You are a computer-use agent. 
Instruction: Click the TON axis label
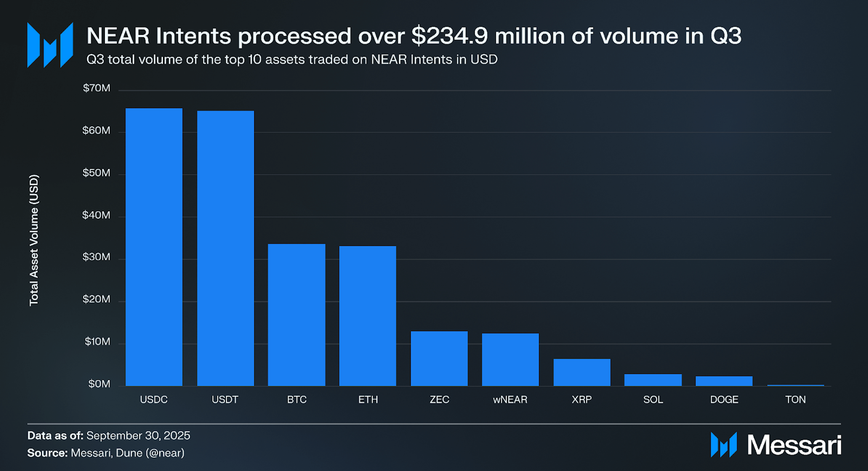coord(795,400)
